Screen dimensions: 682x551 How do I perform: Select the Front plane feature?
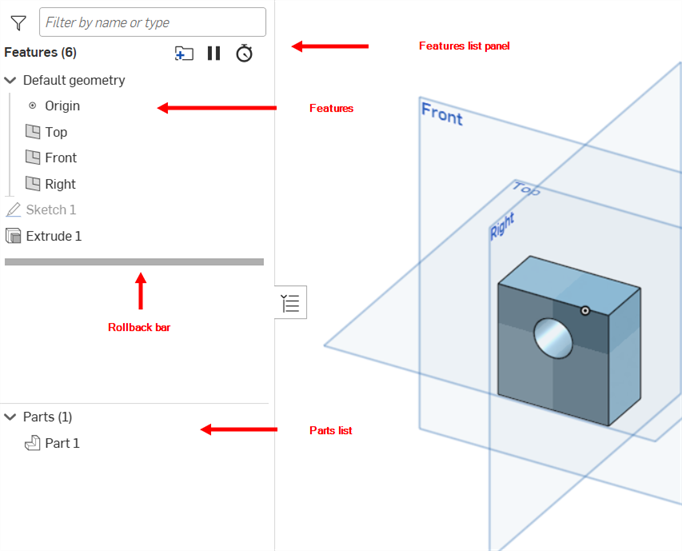click(x=61, y=157)
